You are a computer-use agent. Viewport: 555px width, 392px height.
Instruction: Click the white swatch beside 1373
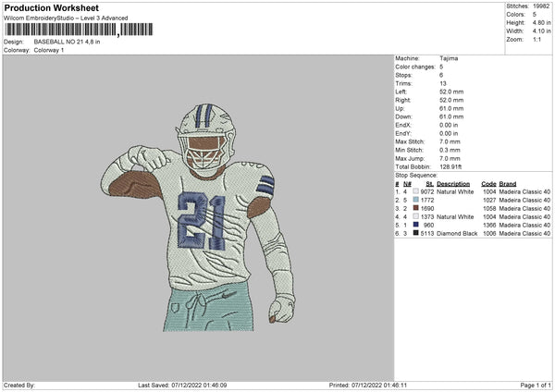[415, 216]
